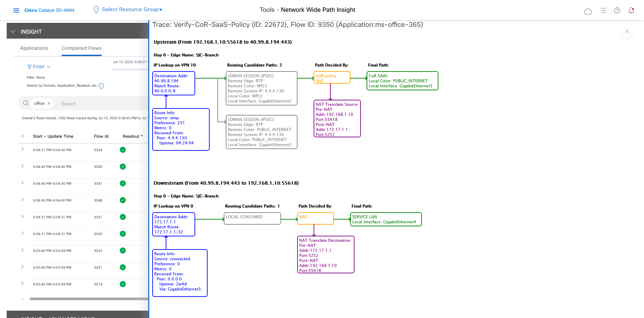
Task: Click the filter funnel icon
Action: tap(30, 67)
